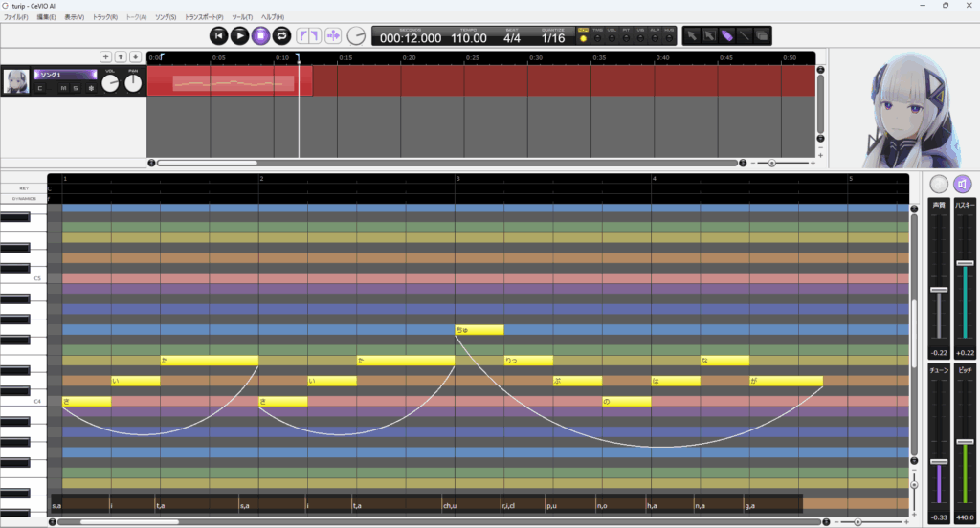Select the NOR edit mode indicator

583,35
